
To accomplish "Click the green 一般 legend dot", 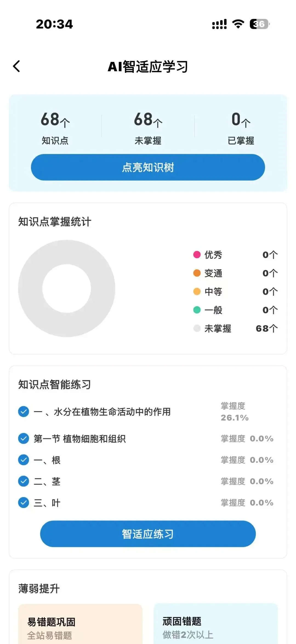I will [197, 310].
